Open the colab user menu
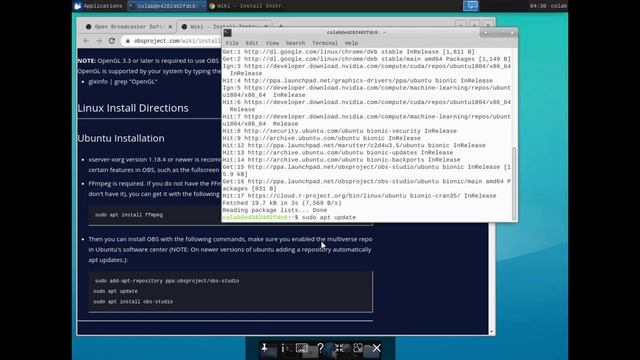The image size is (640, 360). point(559,6)
